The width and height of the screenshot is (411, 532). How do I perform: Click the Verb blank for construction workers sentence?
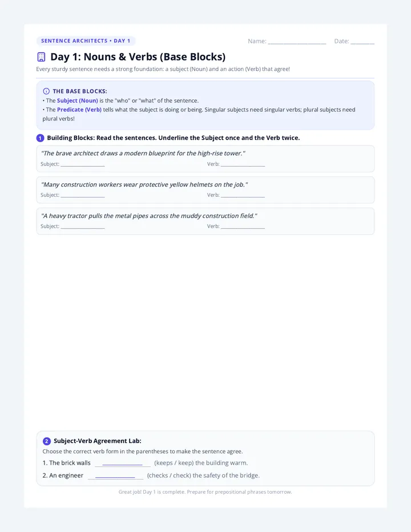pyautogui.click(x=243, y=195)
